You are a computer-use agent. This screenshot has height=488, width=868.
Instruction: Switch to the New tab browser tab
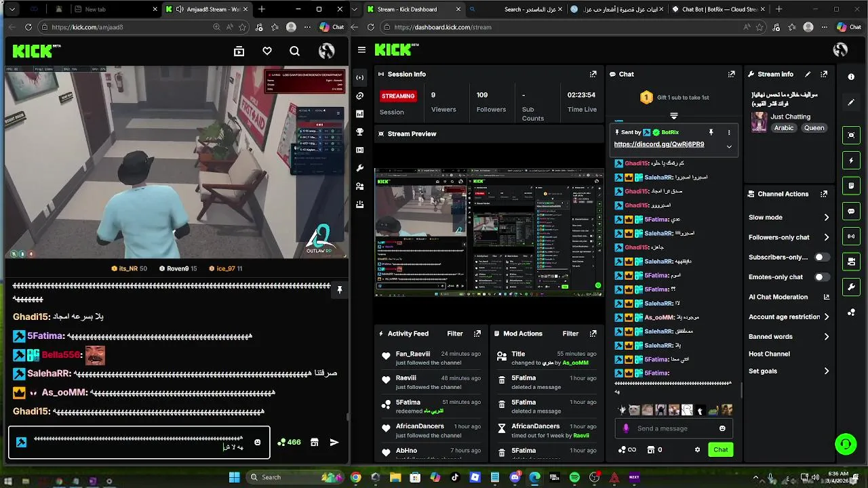[x=114, y=9]
